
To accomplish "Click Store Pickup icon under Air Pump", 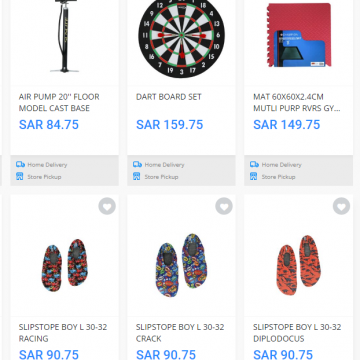I will pos(20,176).
